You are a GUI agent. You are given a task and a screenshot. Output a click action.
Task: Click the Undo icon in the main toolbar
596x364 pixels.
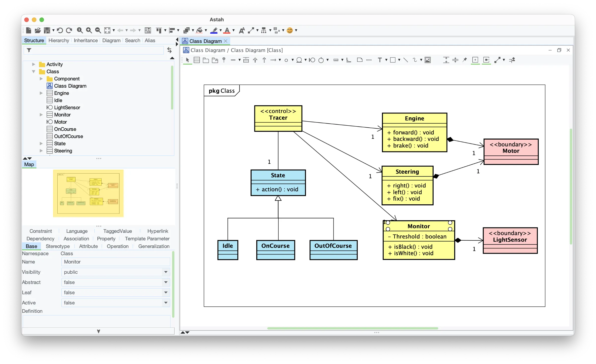(60, 30)
